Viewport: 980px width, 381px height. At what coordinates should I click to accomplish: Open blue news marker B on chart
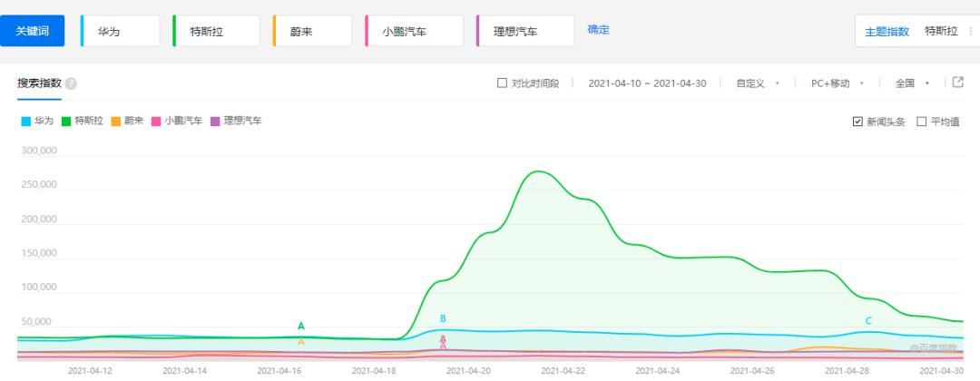443,318
